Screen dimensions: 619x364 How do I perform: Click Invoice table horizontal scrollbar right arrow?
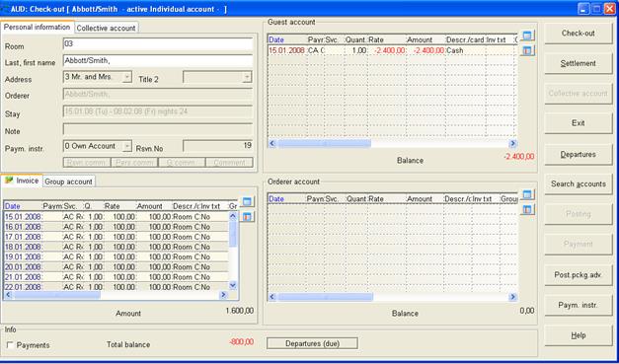(x=223, y=295)
